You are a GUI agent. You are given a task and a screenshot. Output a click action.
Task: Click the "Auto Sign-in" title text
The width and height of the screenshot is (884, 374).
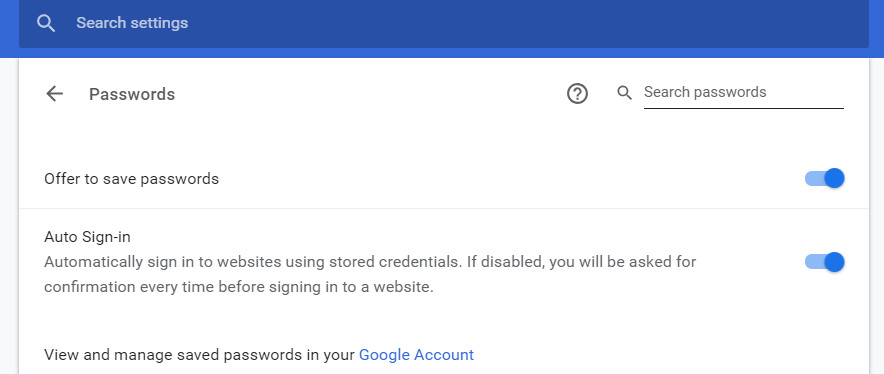(x=87, y=237)
